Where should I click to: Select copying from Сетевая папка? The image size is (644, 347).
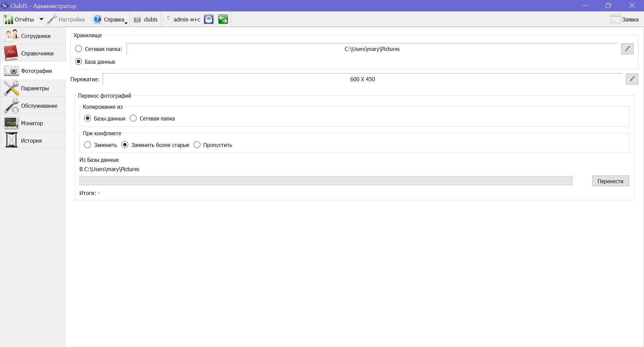(133, 118)
